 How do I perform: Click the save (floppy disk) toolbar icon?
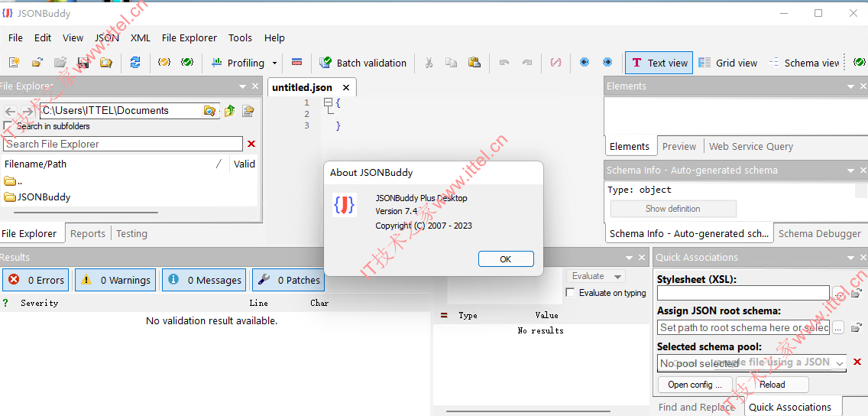click(x=83, y=63)
